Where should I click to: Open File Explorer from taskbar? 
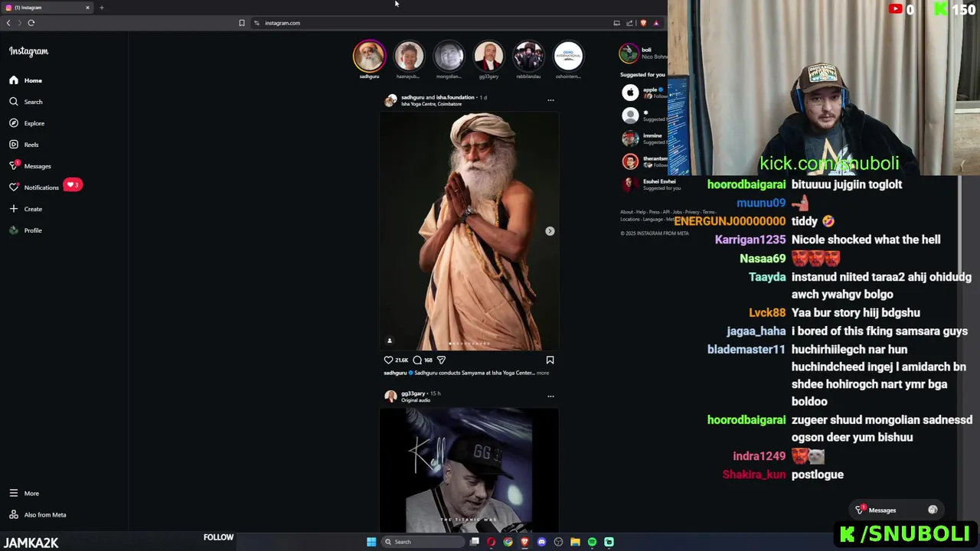(x=575, y=542)
